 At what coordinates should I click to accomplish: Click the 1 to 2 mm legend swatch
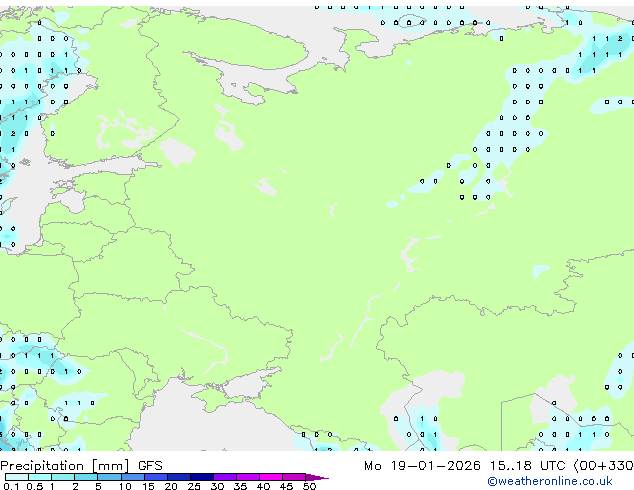[63, 477]
